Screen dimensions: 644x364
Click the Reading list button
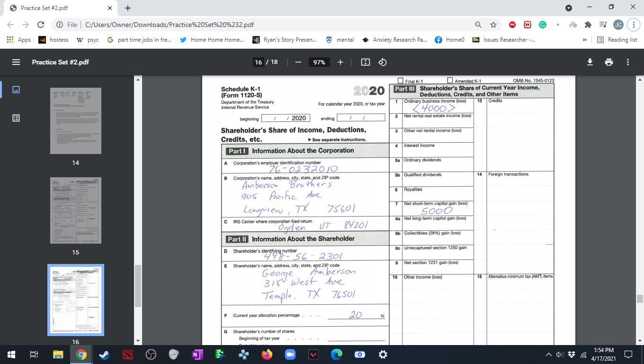[x=616, y=40]
